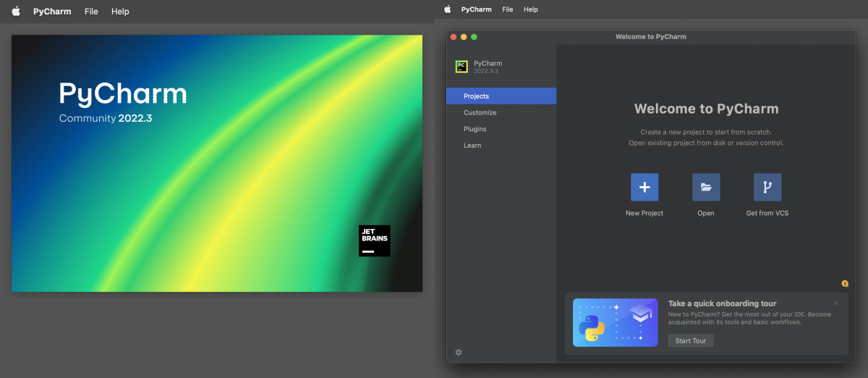
Task: Open the Help menu in right menu bar
Action: click(531, 9)
